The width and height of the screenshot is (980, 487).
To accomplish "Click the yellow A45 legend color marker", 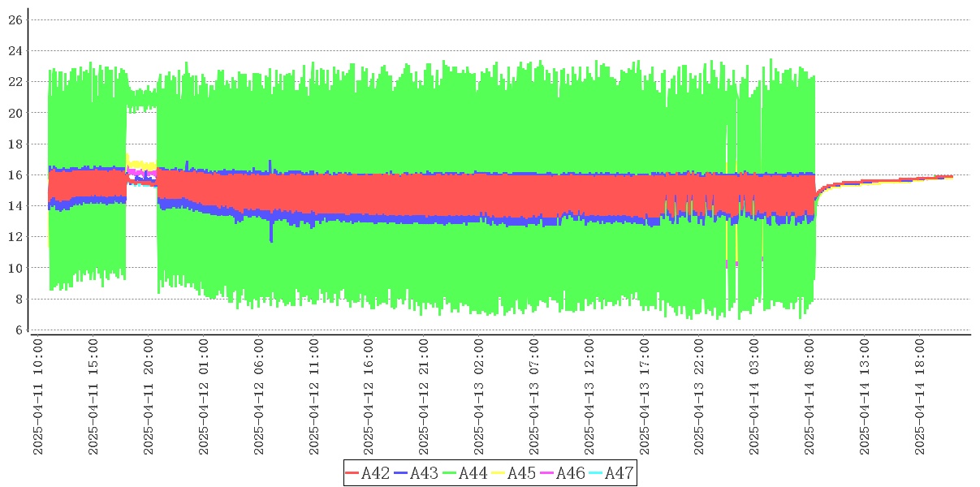I will 499,473.
